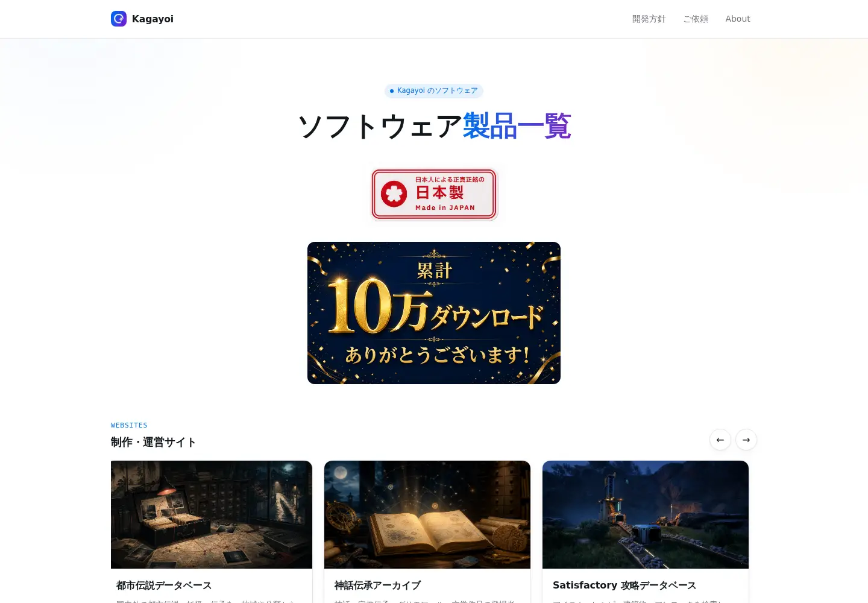Open the About page
This screenshot has height=603, width=868.
pyautogui.click(x=738, y=19)
